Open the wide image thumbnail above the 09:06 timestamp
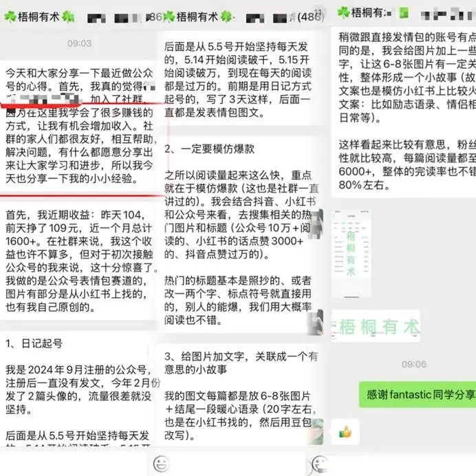Viewport: 476px width, 476px height. coord(376,327)
